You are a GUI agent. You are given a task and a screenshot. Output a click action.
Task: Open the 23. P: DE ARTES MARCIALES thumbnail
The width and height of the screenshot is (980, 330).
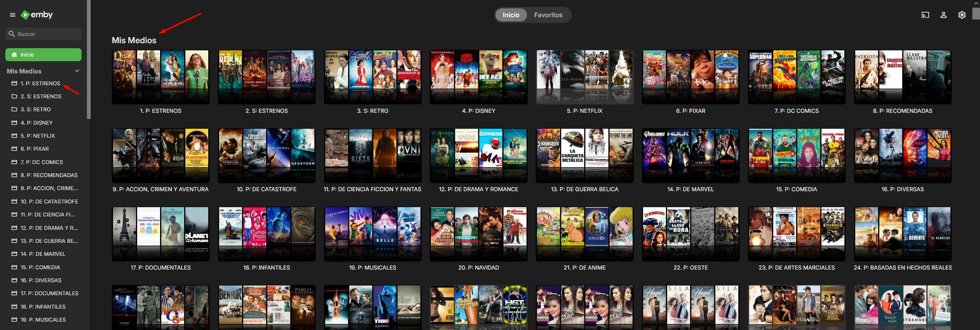[x=797, y=234]
